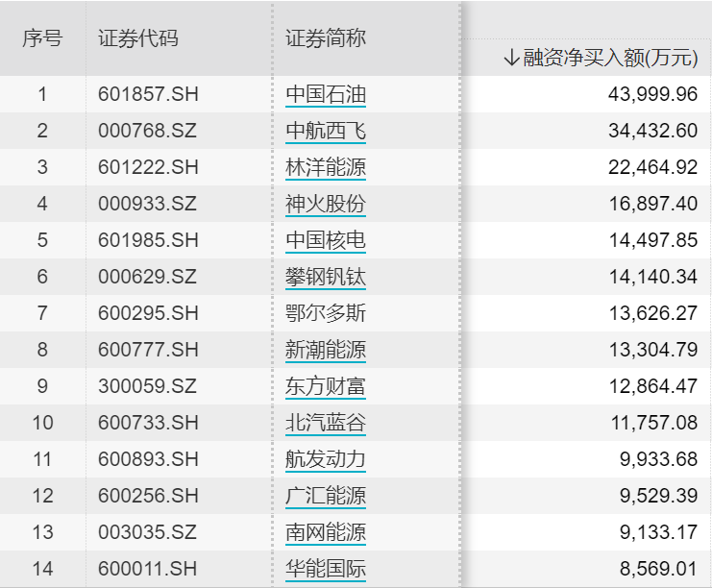Sort by 融资净买入额 descending arrow
The height and width of the screenshot is (588, 712).
[512, 58]
